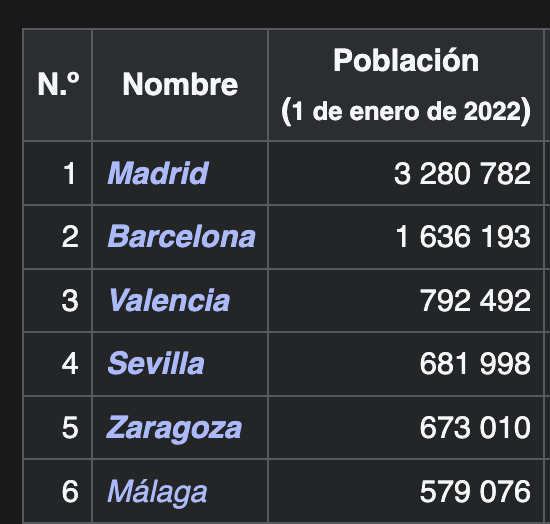
Task: Open the Málaga link
Action: coord(157,492)
